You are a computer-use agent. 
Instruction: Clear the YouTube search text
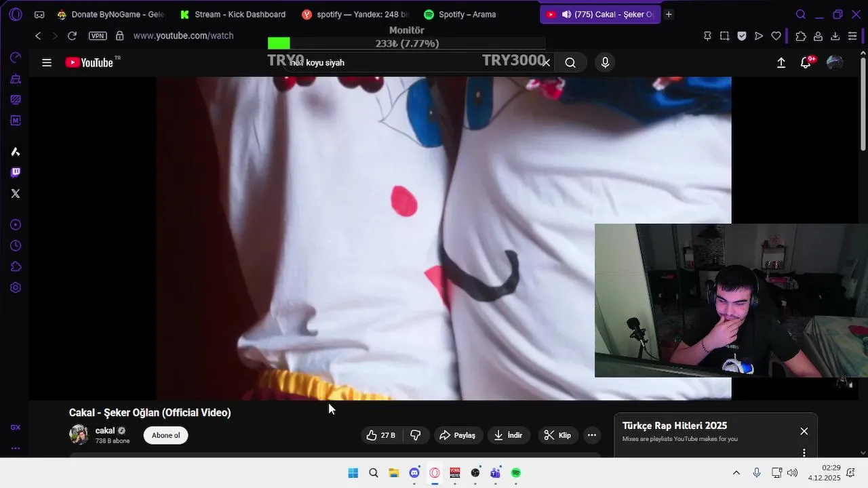click(546, 62)
